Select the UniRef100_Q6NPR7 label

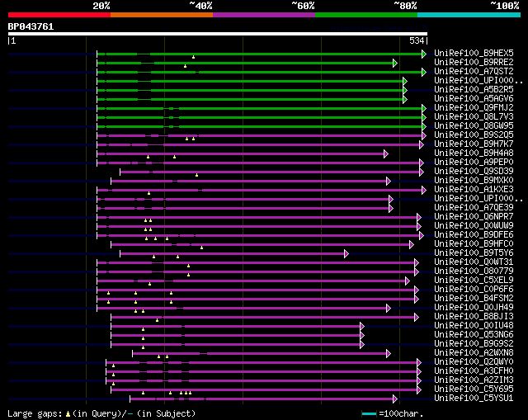pyautogui.click(x=474, y=216)
